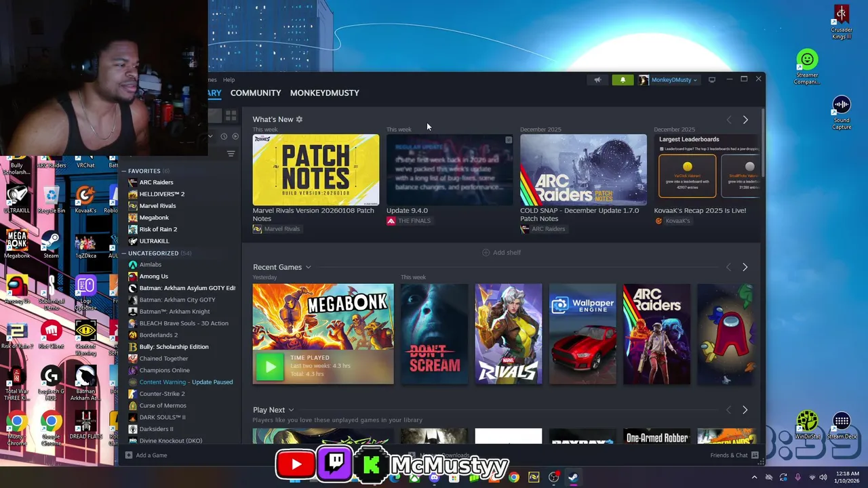This screenshot has width=868, height=488.
Task: Collapse the UNCATEGORIZED category
Action: [x=124, y=253]
